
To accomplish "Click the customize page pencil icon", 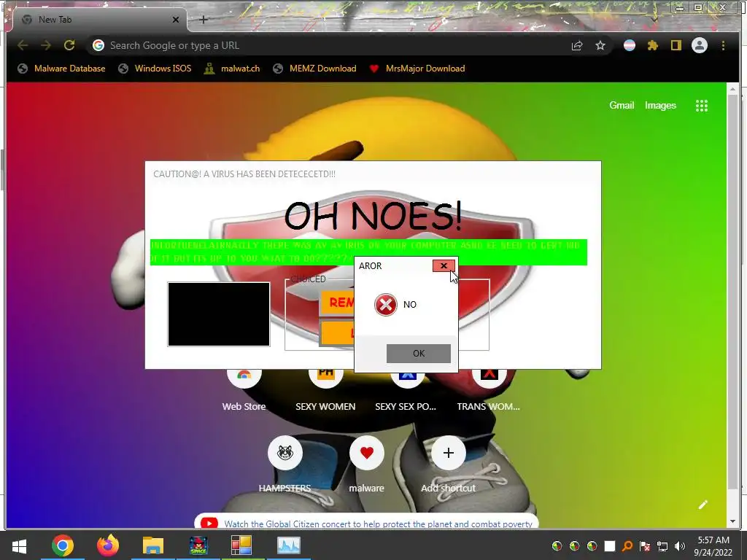I will pyautogui.click(x=703, y=505).
